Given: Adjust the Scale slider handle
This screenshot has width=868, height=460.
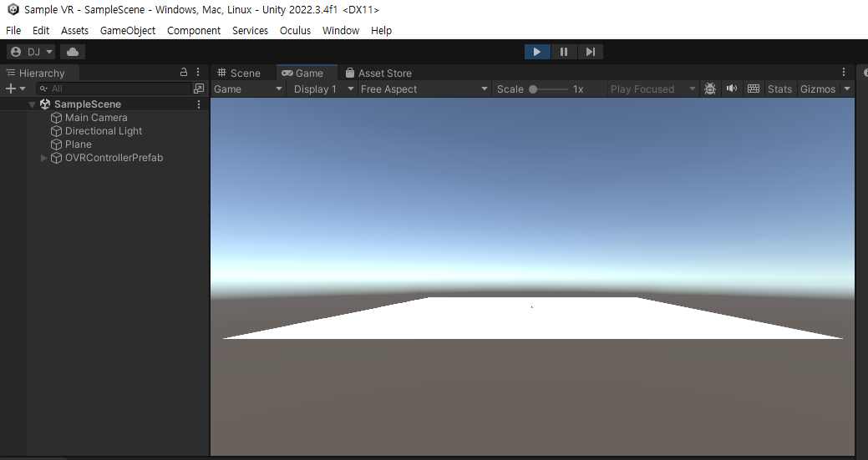Looking at the screenshot, I should tap(533, 89).
